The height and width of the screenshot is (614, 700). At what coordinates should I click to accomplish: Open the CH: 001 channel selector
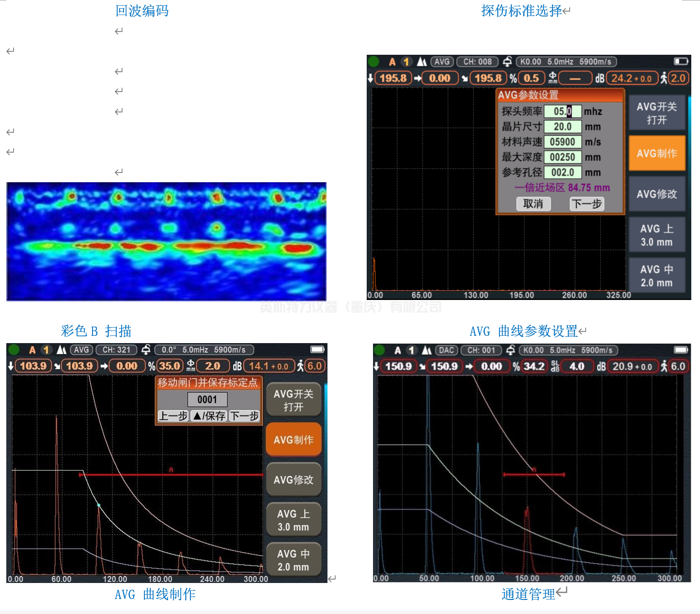pos(481,350)
